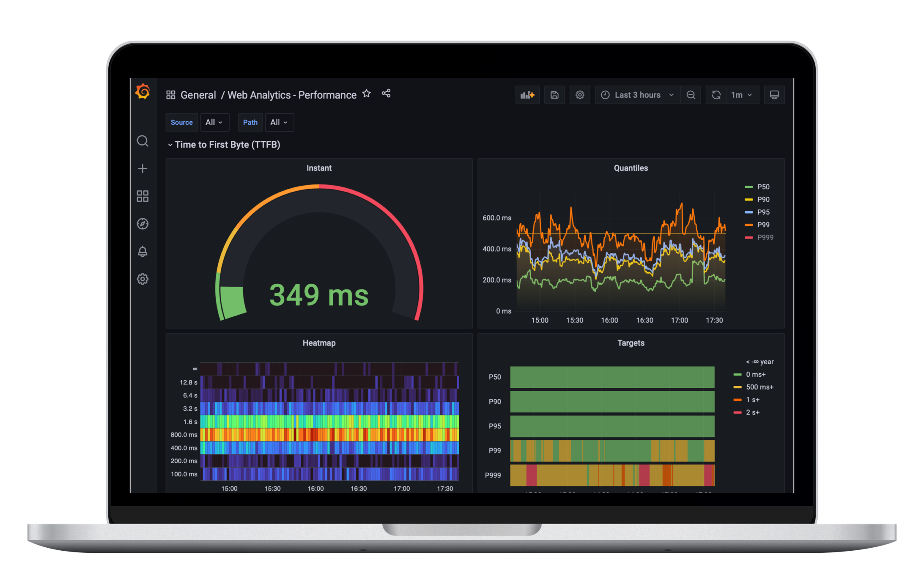Click the save dashboard icon
924x571 pixels.
[x=554, y=95]
